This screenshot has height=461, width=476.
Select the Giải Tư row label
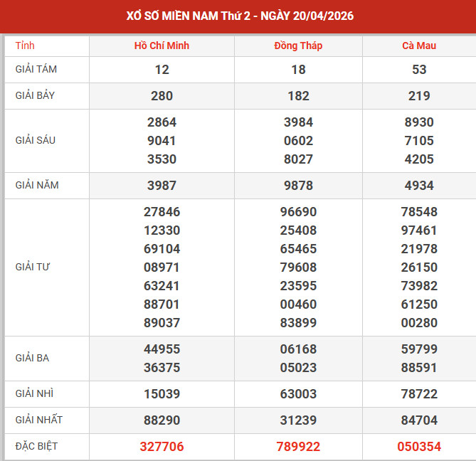33,267
